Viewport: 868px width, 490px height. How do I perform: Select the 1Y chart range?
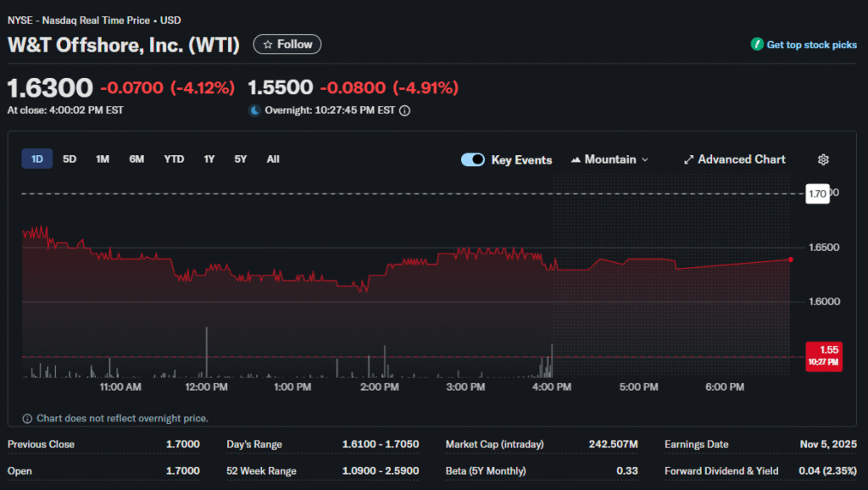pyautogui.click(x=209, y=159)
